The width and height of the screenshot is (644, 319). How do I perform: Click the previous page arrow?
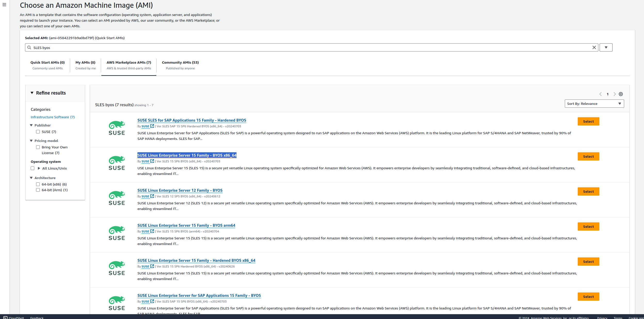(x=601, y=94)
